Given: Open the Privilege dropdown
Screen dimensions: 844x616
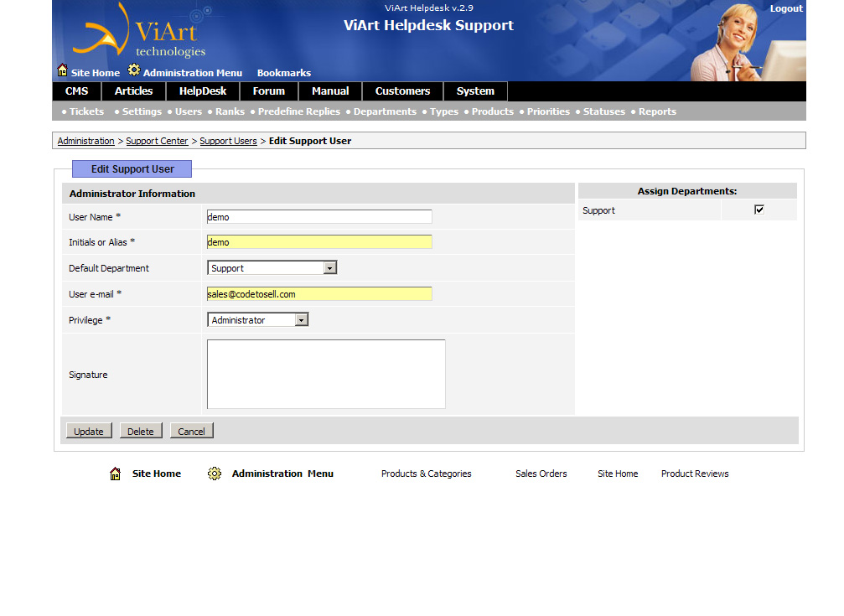Looking at the screenshot, I should point(258,320).
